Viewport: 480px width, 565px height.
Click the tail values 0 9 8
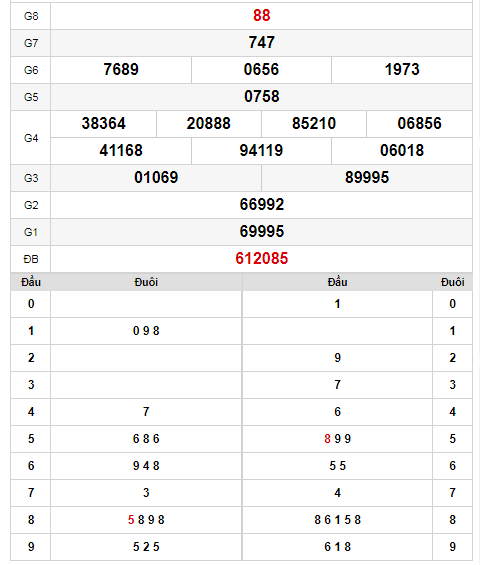[x=146, y=331]
